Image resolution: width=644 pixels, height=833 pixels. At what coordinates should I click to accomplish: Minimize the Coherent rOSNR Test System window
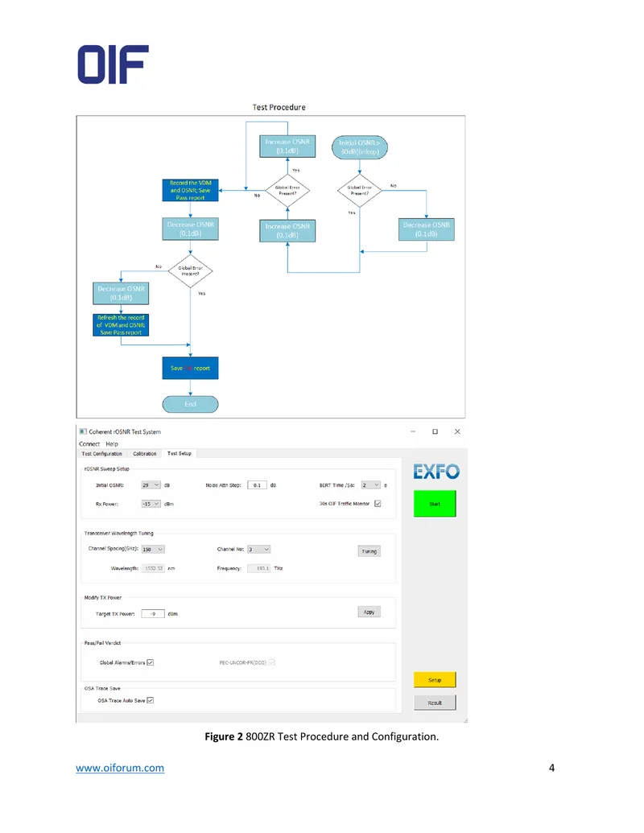coord(413,431)
